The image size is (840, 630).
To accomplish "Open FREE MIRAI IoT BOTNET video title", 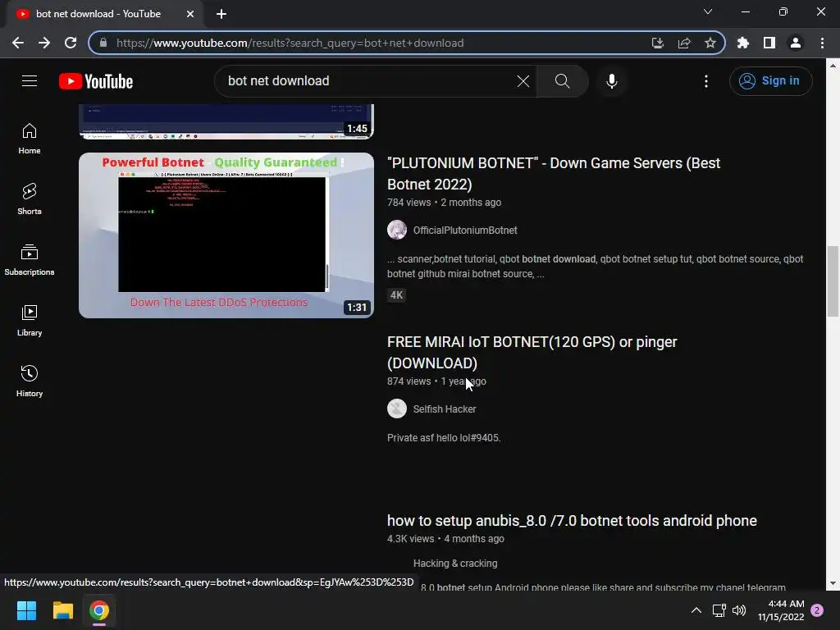I will (532, 353).
